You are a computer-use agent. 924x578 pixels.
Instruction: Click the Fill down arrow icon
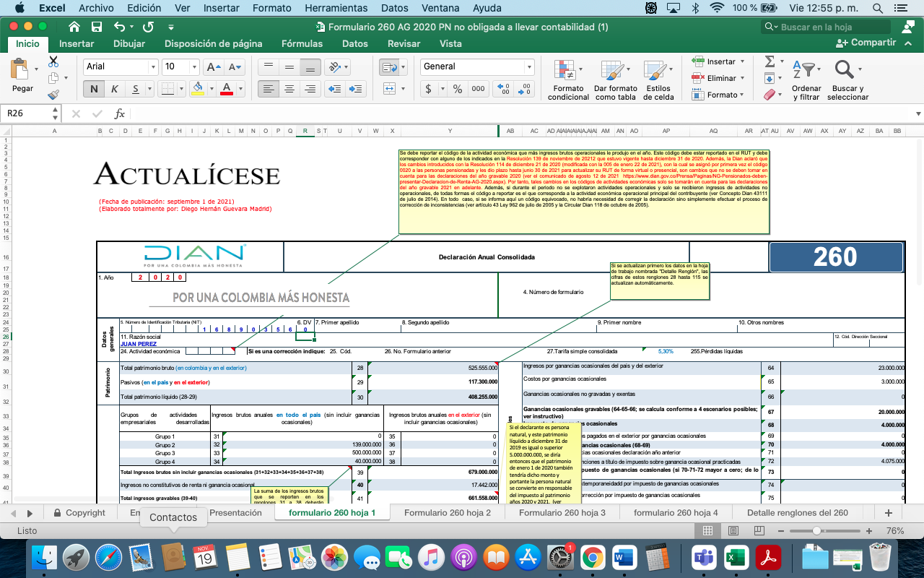770,78
